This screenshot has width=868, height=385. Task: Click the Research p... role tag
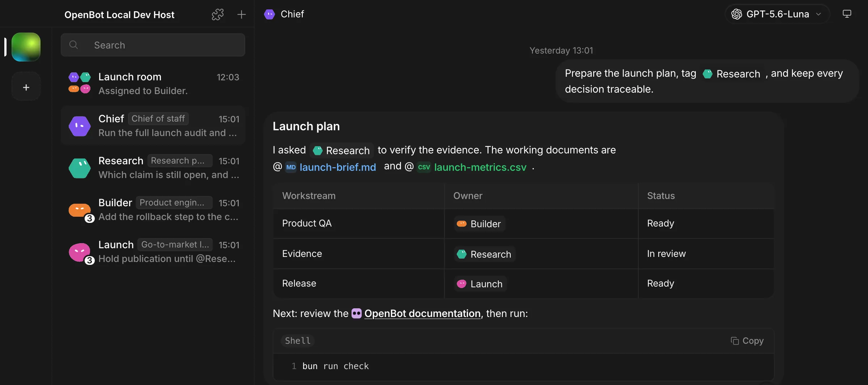point(180,161)
